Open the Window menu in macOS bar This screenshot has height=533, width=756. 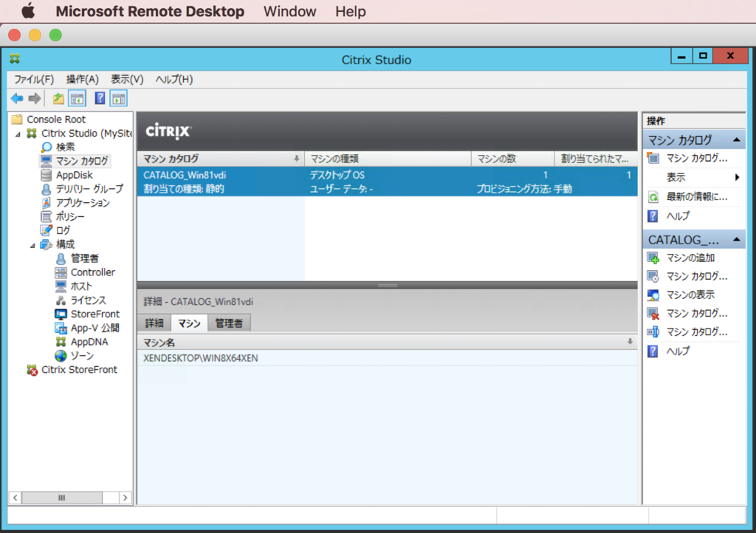click(289, 11)
